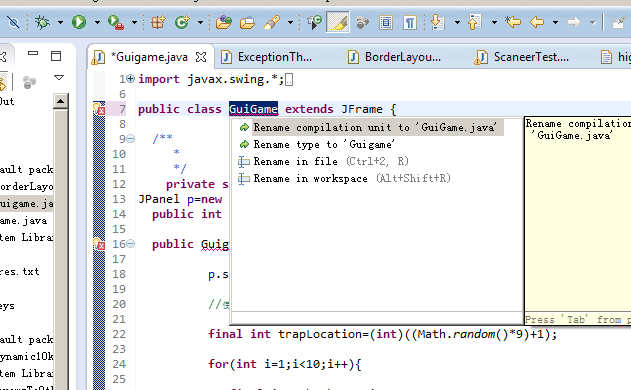Viewport: 631px width, 390px height.
Task: Click the Skip All Breakpoints icon
Action: click(x=13, y=22)
